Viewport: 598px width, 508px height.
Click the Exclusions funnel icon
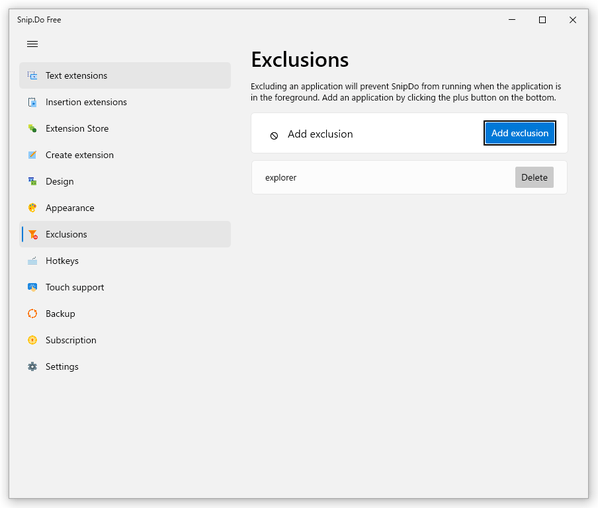33,234
